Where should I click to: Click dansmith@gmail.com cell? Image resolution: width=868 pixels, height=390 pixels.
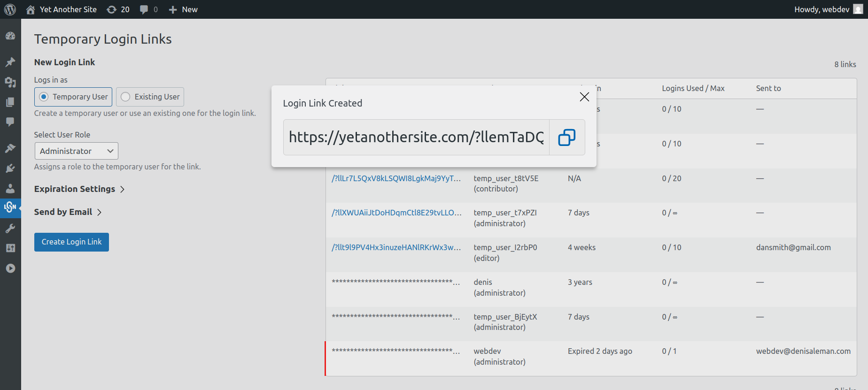[793, 247]
